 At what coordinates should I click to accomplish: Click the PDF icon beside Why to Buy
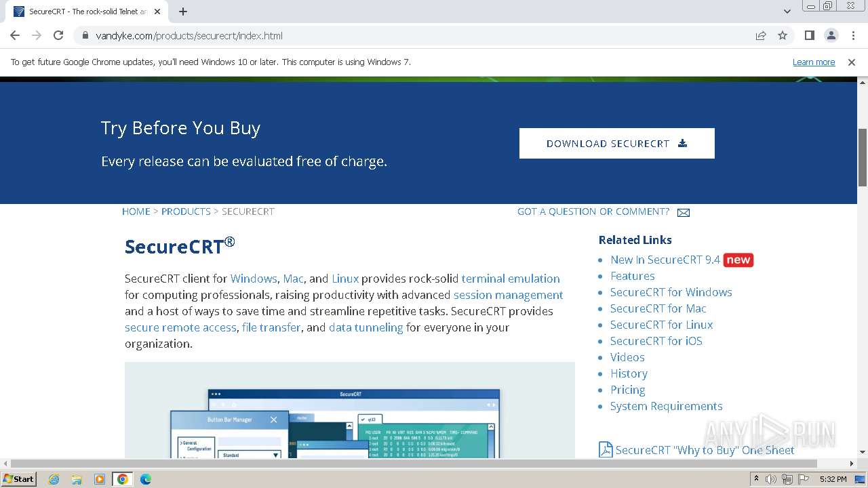[x=606, y=449]
